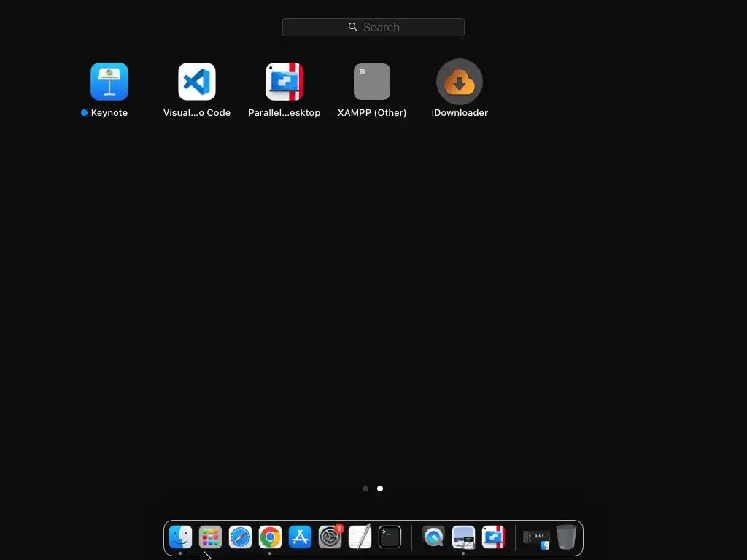Open Finder from the Dock
747x560 pixels.
click(181, 537)
